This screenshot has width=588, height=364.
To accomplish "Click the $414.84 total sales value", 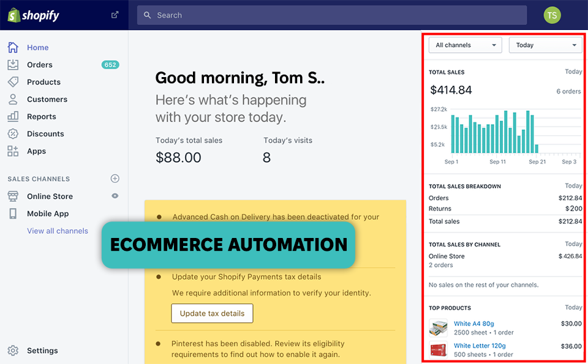I will point(451,90).
